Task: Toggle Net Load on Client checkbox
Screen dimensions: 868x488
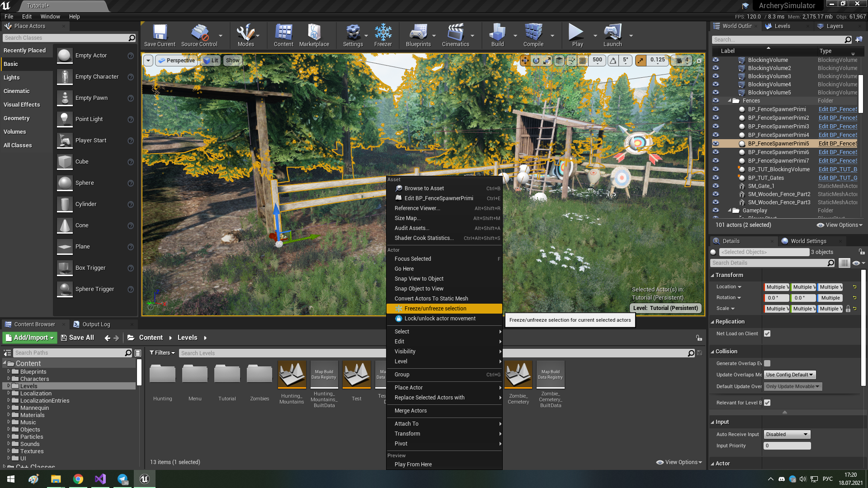Action: tap(768, 333)
